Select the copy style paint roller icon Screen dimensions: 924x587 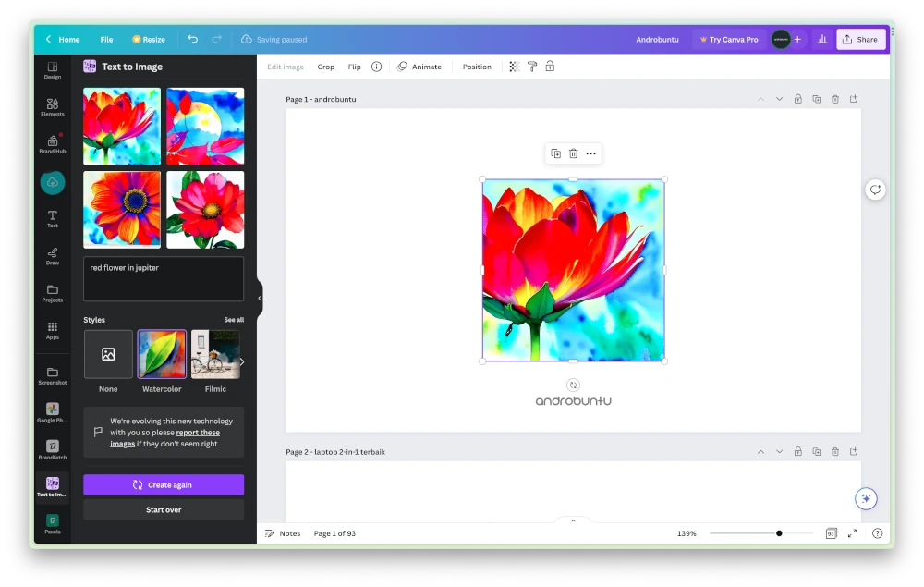(x=532, y=66)
